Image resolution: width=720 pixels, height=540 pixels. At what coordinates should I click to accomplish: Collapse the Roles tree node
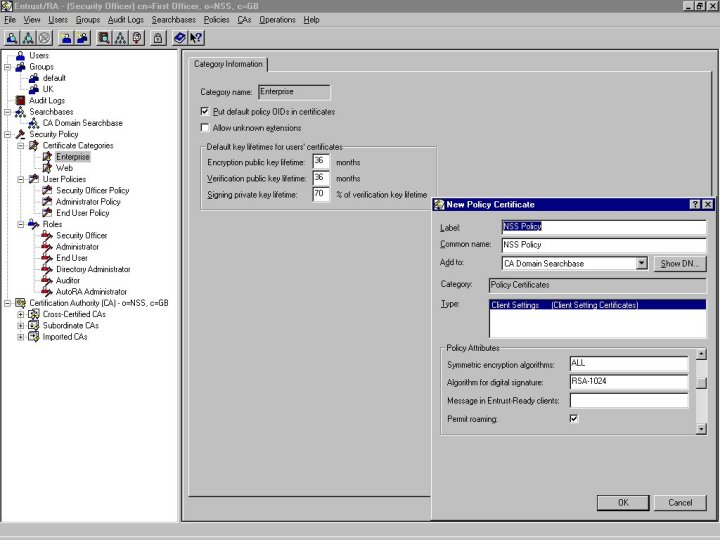(x=21, y=225)
